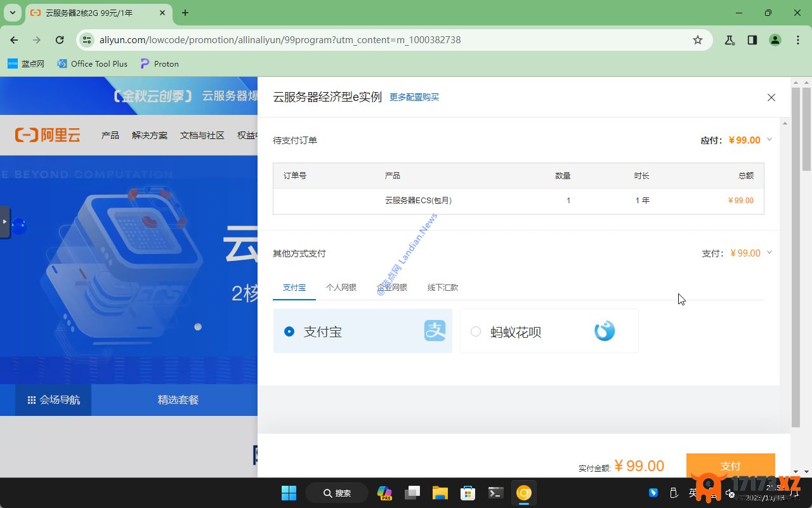The image size is (812, 508).
Task: Toggle the browser side panel icon
Action: (x=752, y=40)
